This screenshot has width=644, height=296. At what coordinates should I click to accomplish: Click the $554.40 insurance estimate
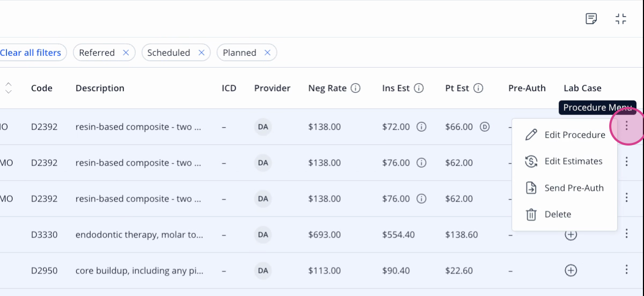click(398, 235)
